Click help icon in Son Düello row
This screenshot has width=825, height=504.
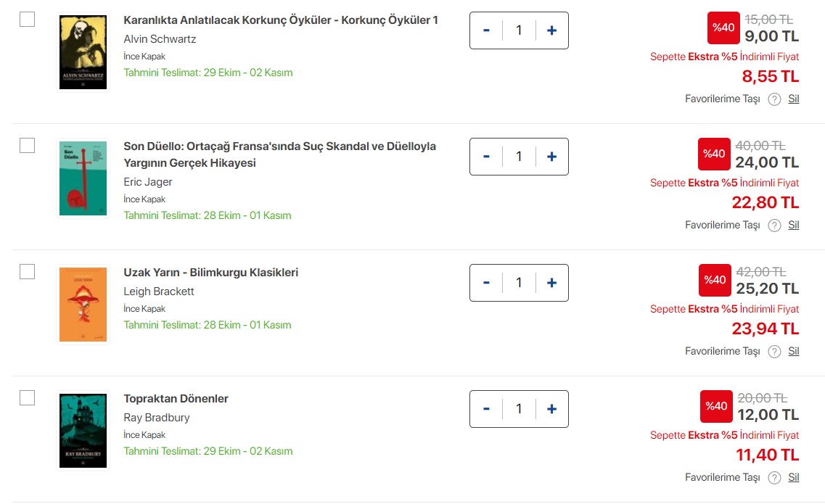(x=774, y=226)
